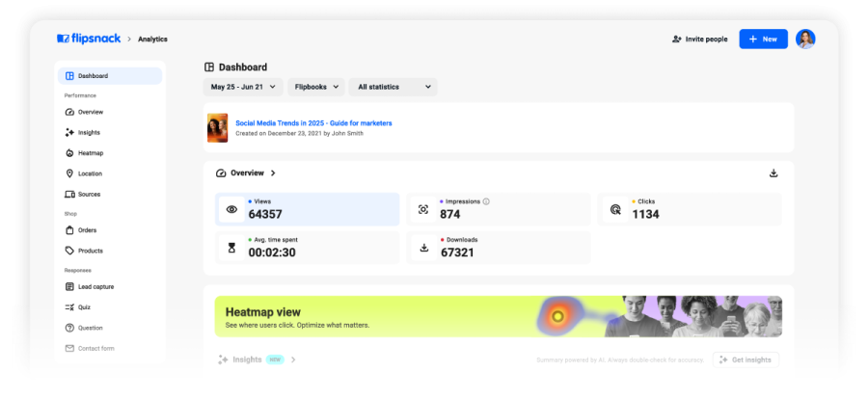The height and width of the screenshot is (399, 868).
Task: Select the Views stat card
Action: pos(308,209)
